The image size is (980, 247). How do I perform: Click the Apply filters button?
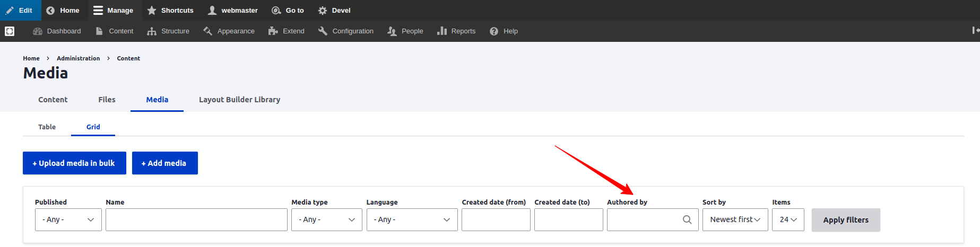tap(846, 220)
